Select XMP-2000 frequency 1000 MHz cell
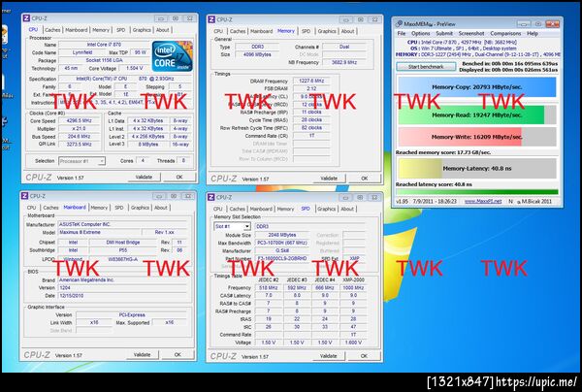 (353, 288)
